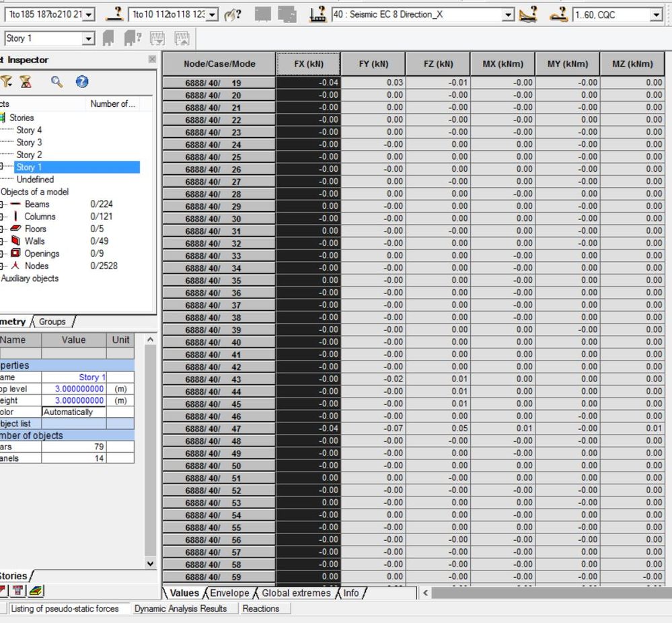Click the Openings object icon
Image resolution: width=672 pixels, height=623 pixels.
15,254
